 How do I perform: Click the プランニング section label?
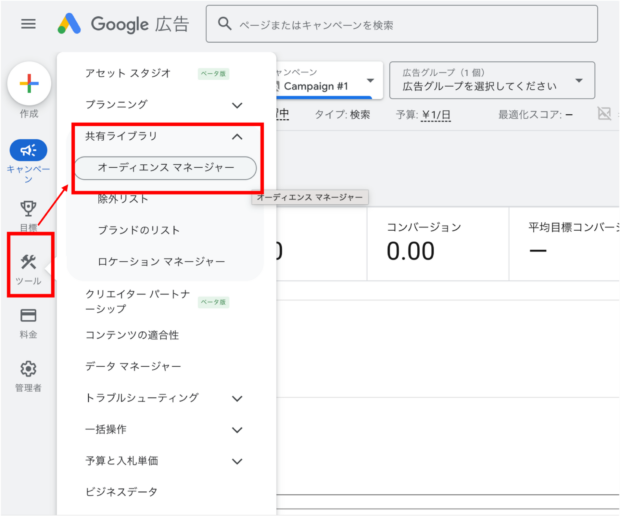coord(116,105)
